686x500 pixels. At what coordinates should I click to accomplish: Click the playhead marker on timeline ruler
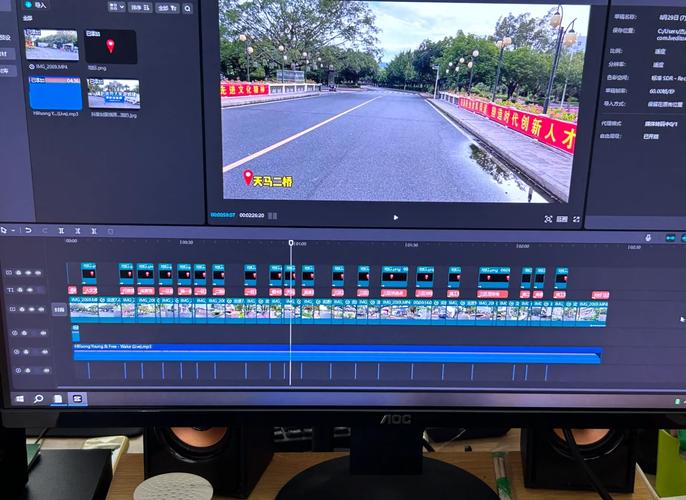pyautogui.click(x=291, y=243)
